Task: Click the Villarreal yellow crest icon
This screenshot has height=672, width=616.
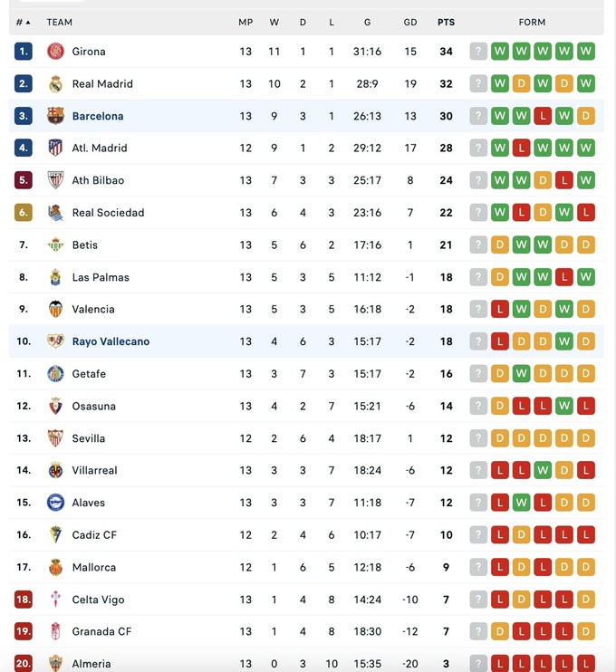Action: coord(55,471)
